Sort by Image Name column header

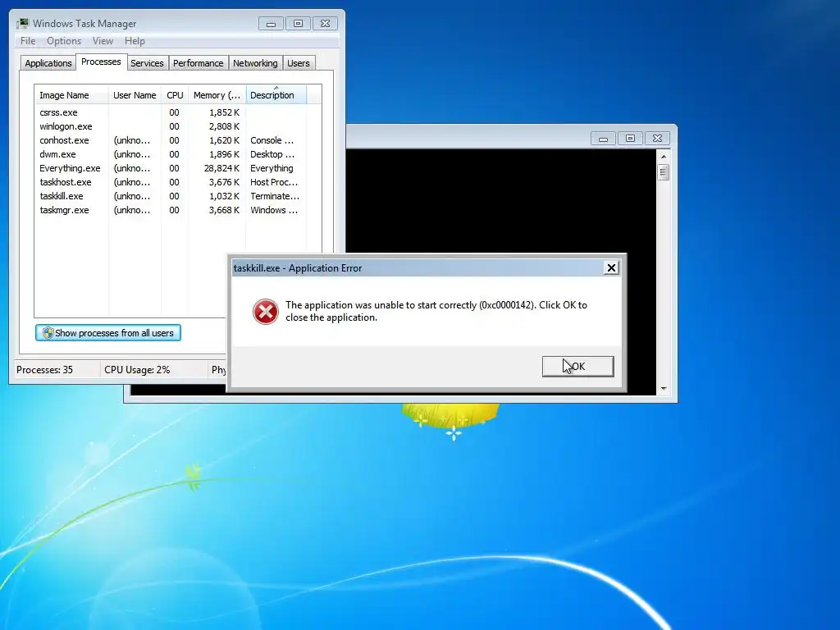click(x=71, y=95)
